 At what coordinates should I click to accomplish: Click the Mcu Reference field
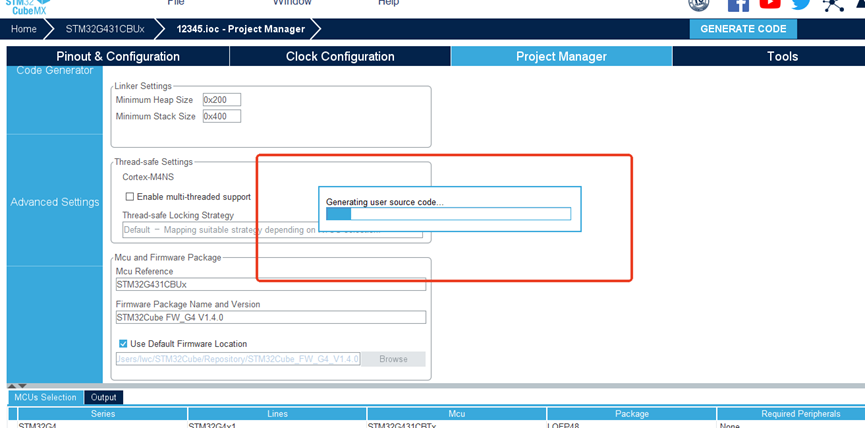(270, 284)
